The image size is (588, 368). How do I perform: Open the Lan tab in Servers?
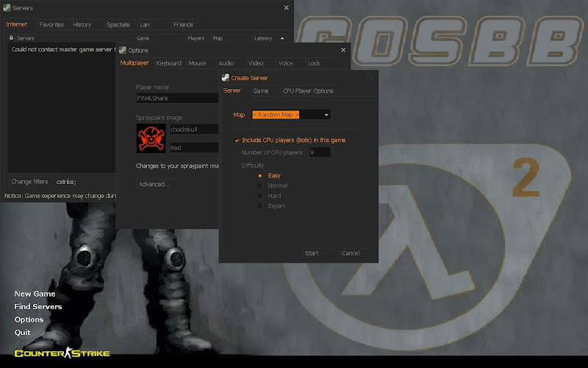point(145,25)
